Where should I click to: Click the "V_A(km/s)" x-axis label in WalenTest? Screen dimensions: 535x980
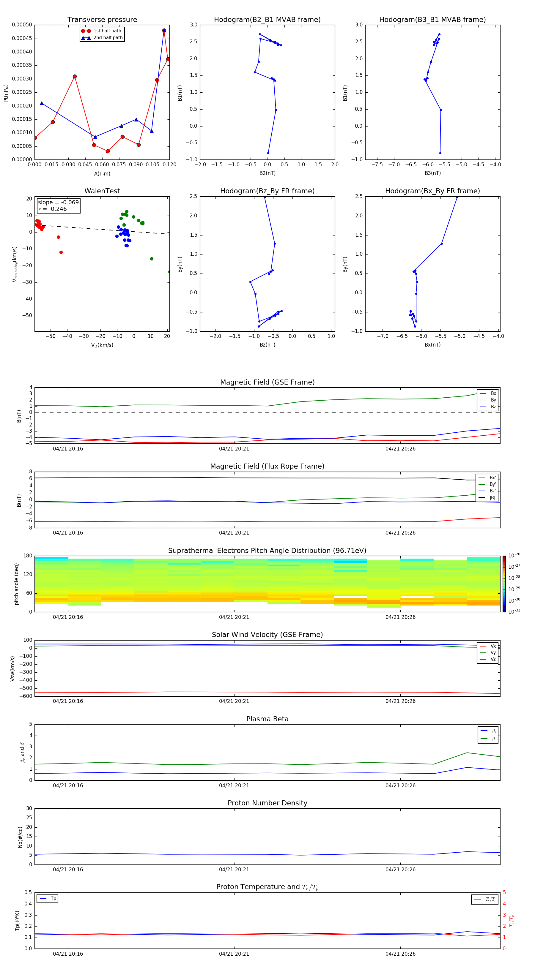tap(102, 345)
